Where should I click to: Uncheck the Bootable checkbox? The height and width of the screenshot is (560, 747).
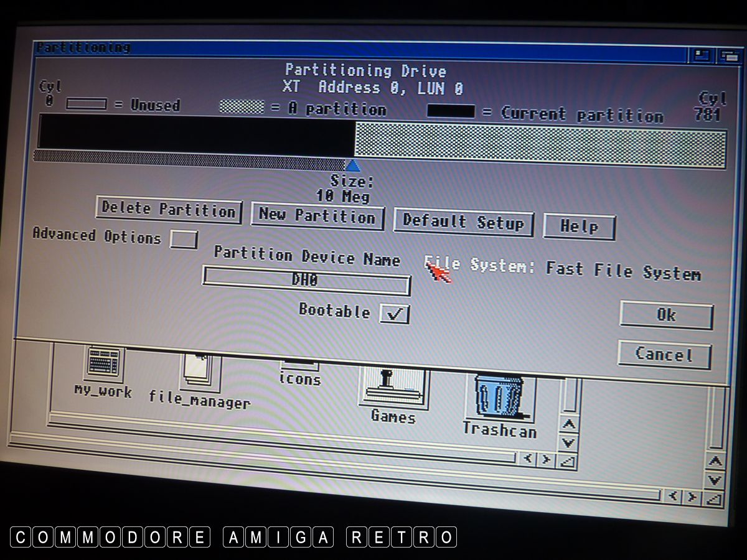pyautogui.click(x=395, y=313)
